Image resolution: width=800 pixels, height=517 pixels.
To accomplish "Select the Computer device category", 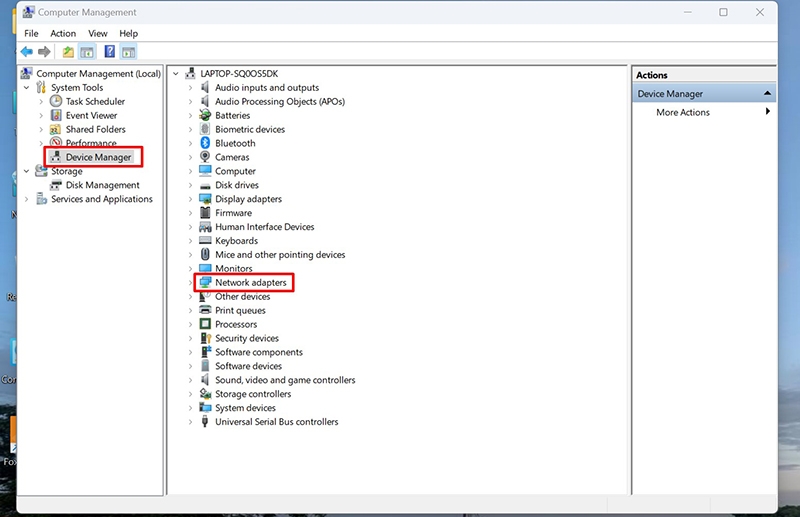I will [235, 171].
